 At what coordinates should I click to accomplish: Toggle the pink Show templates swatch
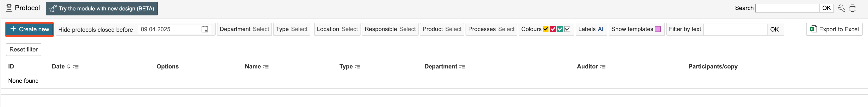coord(657,29)
